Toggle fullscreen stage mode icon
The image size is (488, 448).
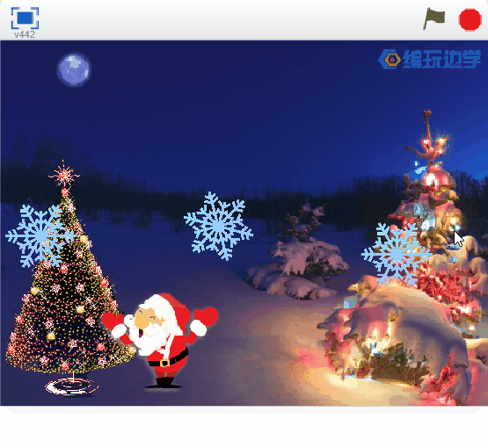pyautogui.click(x=25, y=18)
